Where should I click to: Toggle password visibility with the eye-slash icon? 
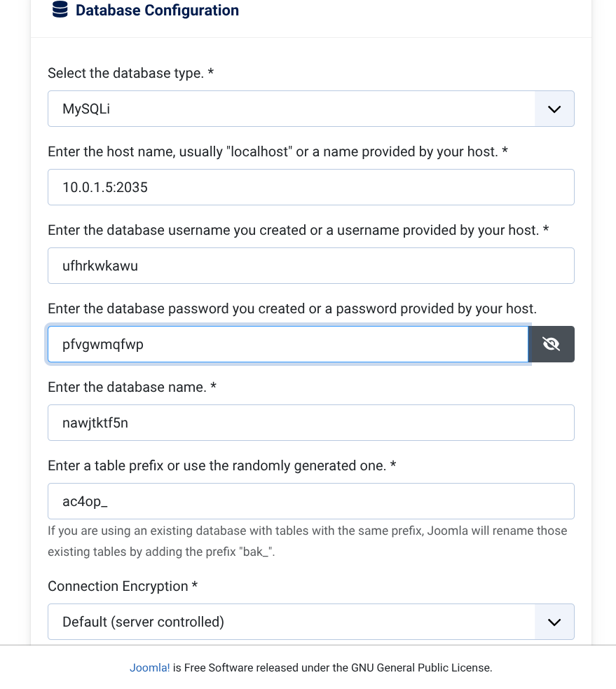552,344
